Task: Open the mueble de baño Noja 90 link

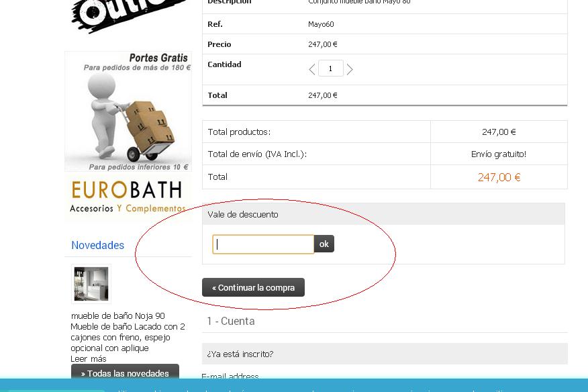Action: pyautogui.click(x=117, y=316)
